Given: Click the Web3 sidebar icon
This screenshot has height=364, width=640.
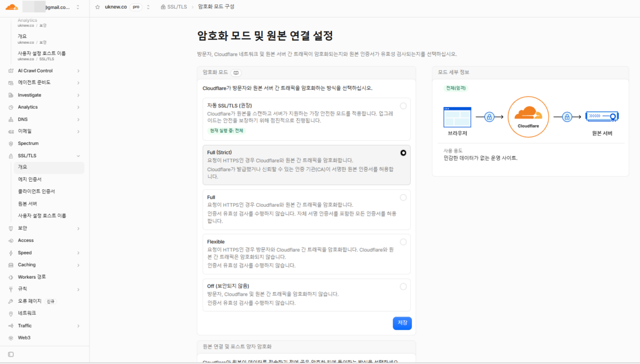Looking at the screenshot, I should pyautogui.click(x=12, y=338).
